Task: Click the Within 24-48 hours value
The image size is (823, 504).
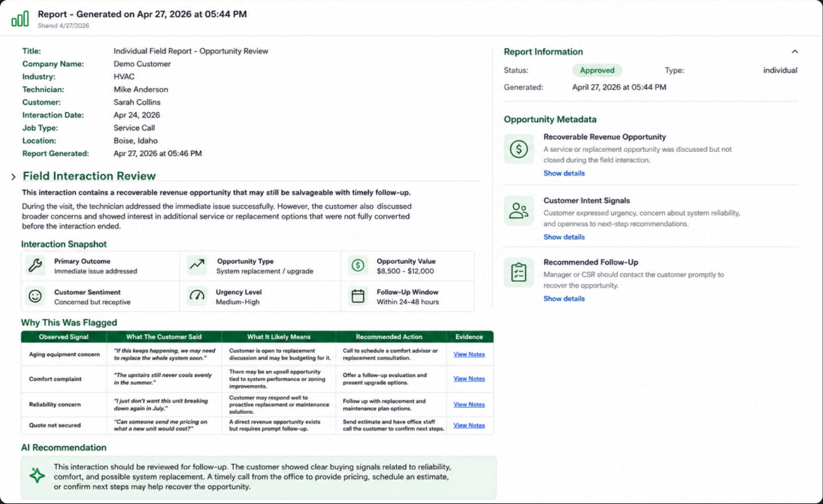Action: point(407,302)
